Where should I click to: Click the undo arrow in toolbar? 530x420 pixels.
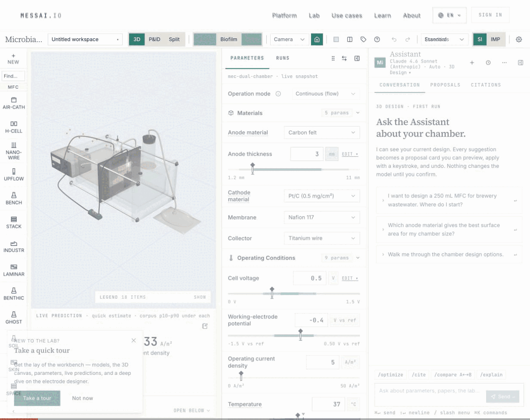click(x=394, y=39)
